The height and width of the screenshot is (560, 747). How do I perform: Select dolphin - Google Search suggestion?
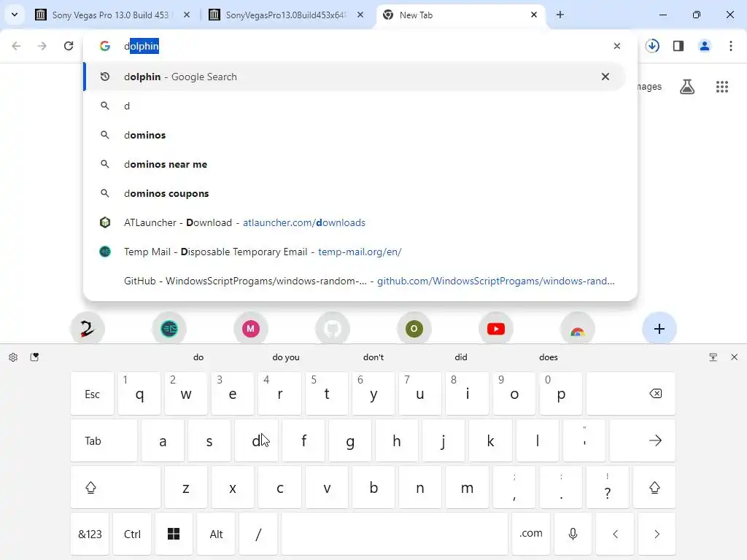pos(355,77)
